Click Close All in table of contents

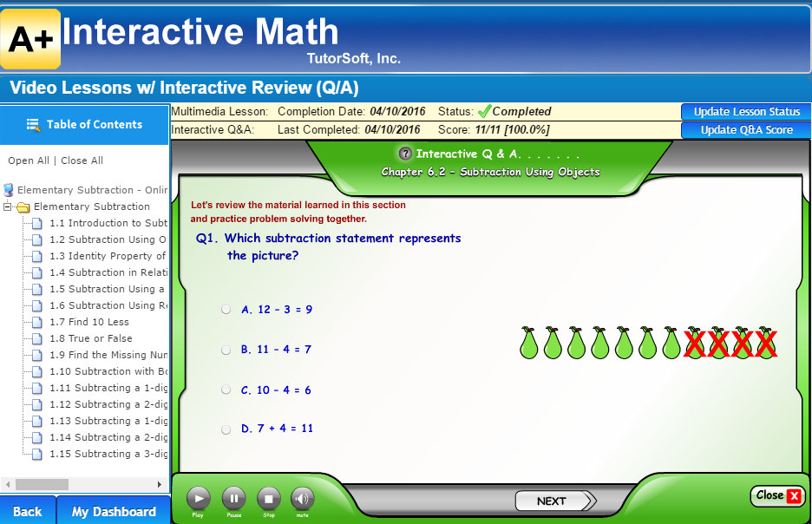(x=82, y=160)
